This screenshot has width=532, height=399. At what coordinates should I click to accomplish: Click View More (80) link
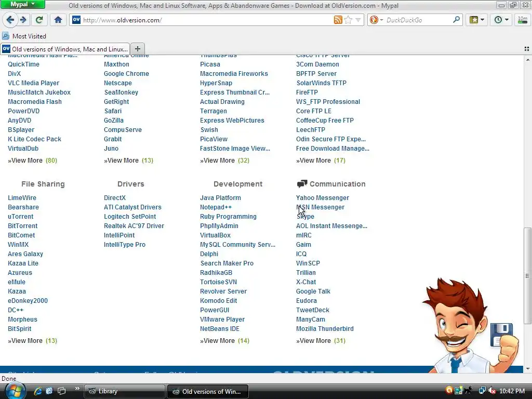[33, 160]
